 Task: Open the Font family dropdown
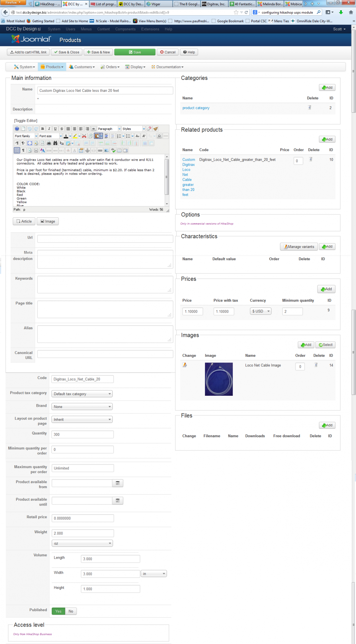click(26, 136)
